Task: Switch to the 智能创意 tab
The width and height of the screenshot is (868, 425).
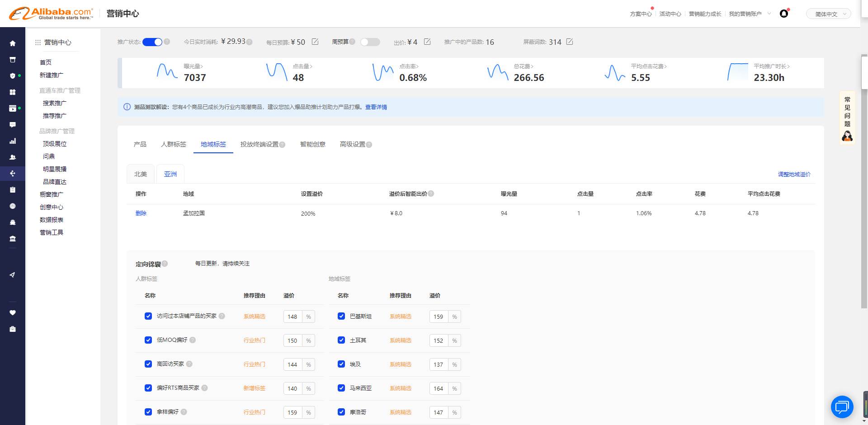Action: point(313,144)
